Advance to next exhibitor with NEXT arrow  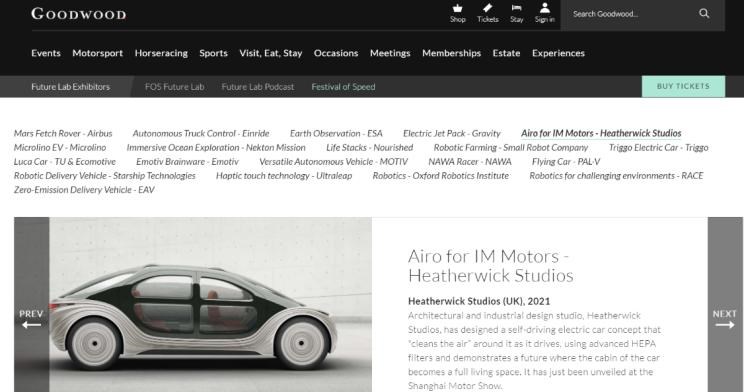pyautogui.click(x=725, y=319)
